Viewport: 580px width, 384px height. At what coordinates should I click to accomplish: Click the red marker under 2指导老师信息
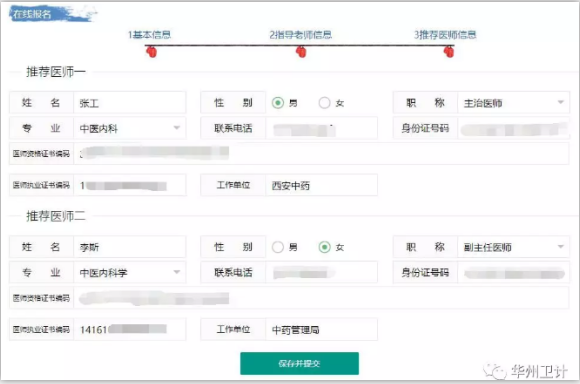click(301, 52)
